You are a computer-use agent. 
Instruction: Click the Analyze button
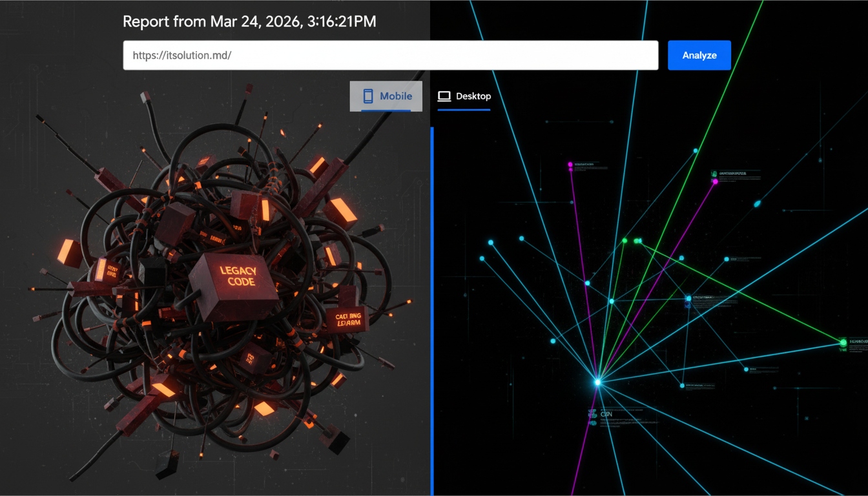click(699, 56)
